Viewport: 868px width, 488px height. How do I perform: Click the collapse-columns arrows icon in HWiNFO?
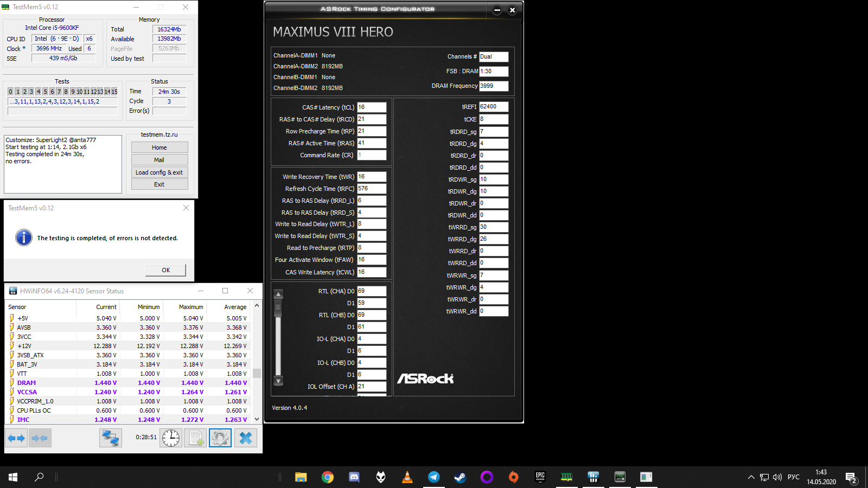(x=40, y=438)
